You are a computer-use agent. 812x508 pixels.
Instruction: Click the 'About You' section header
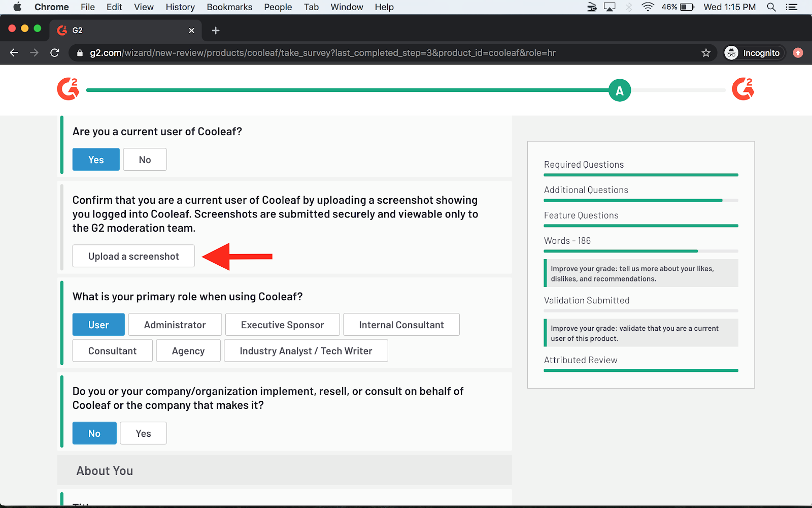pyautogui.click(x=284, y=470)
